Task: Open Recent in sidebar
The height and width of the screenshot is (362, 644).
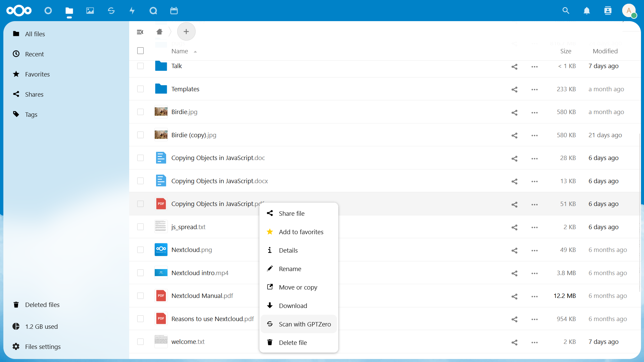Action: (66, 54)
